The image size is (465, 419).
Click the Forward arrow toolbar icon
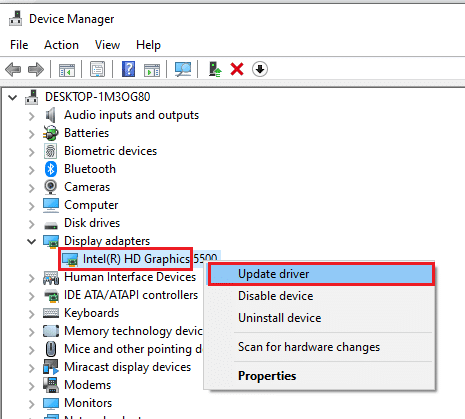click(36, 70)
